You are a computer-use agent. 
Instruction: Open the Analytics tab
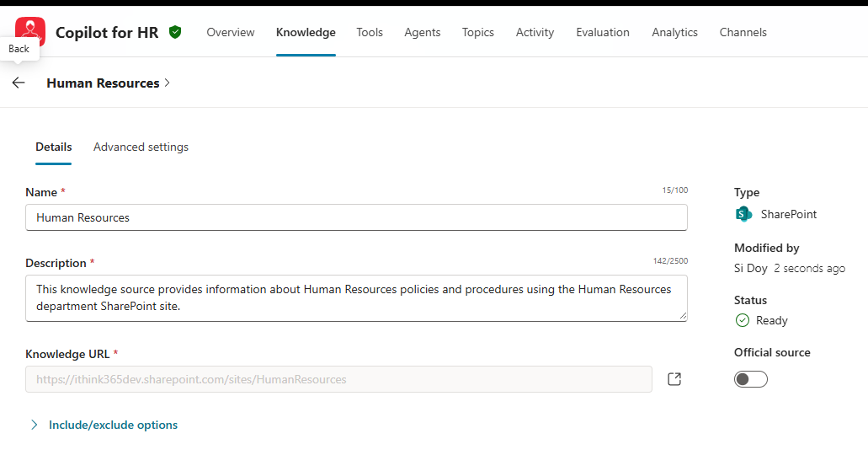click(674, 32)
